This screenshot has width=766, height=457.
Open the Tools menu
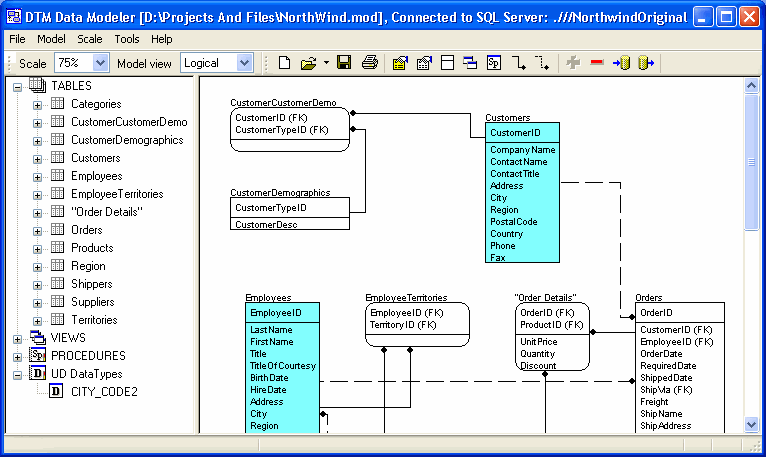tap(127, 39)
